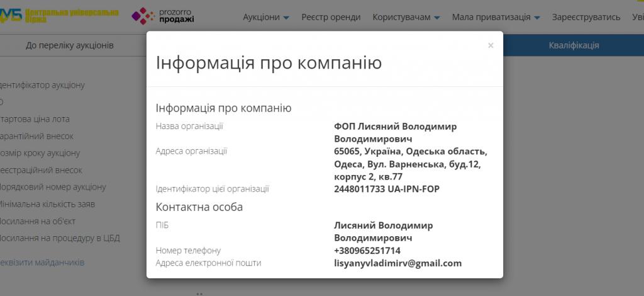This screenshot has height=296, width=644.
Task: Go to Реєстр оренди in the navigation bar
Action: pyautogui.click(x=331, y=17)
